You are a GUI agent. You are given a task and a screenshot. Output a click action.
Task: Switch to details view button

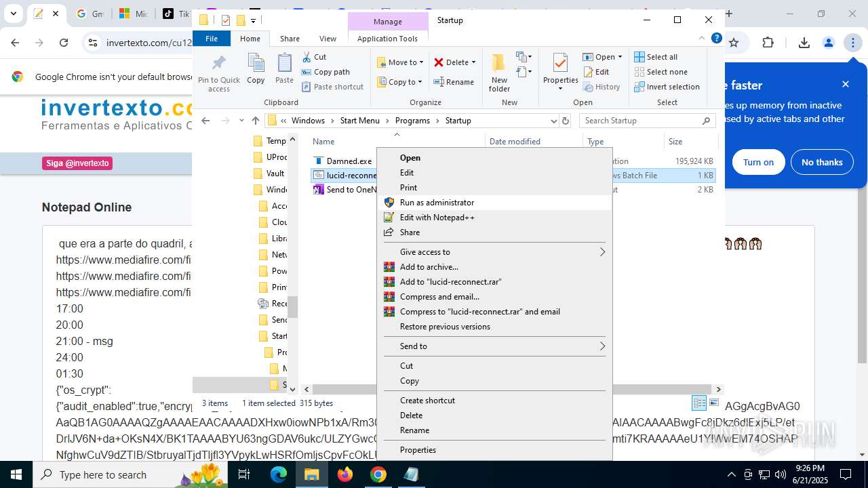[699, 403]
